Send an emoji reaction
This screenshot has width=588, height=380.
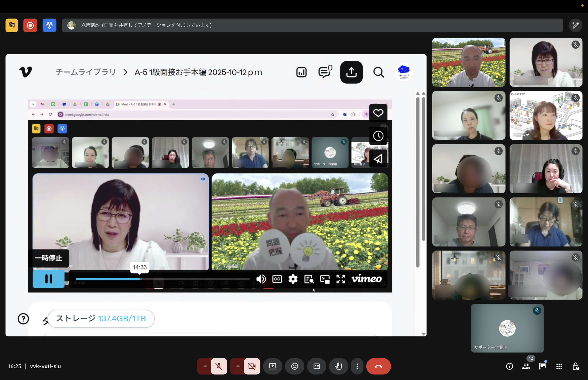click(294, 366)
